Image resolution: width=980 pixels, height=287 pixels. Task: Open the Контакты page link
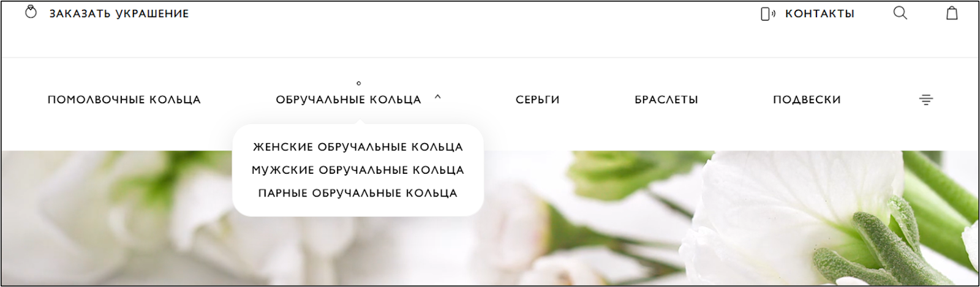pos(820,13)
